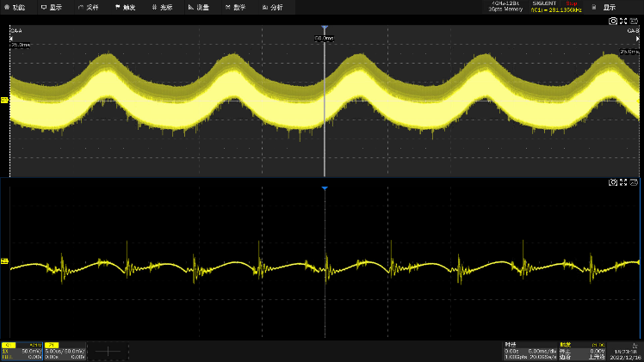Viewport: 644px width, 362px height.
Task: Maximize the lower zoom window with its expand icon
Action: click(623, 182)
